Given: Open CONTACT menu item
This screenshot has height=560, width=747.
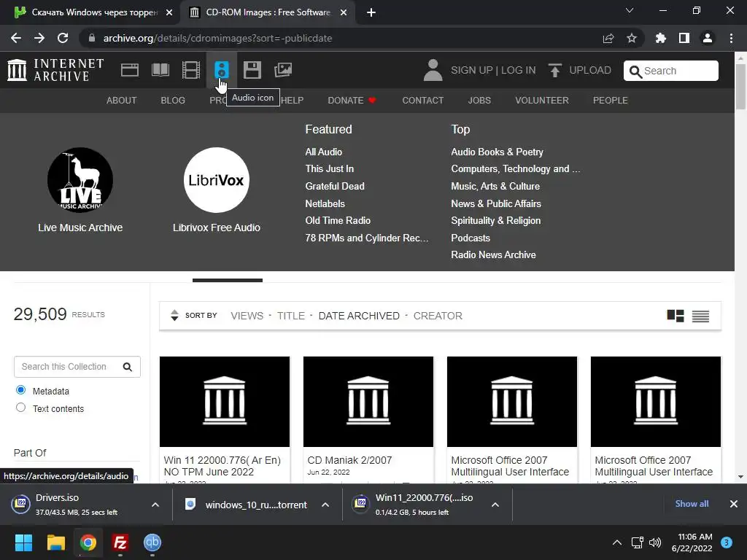Looking at the screenshot, I should tap(422, 101).
